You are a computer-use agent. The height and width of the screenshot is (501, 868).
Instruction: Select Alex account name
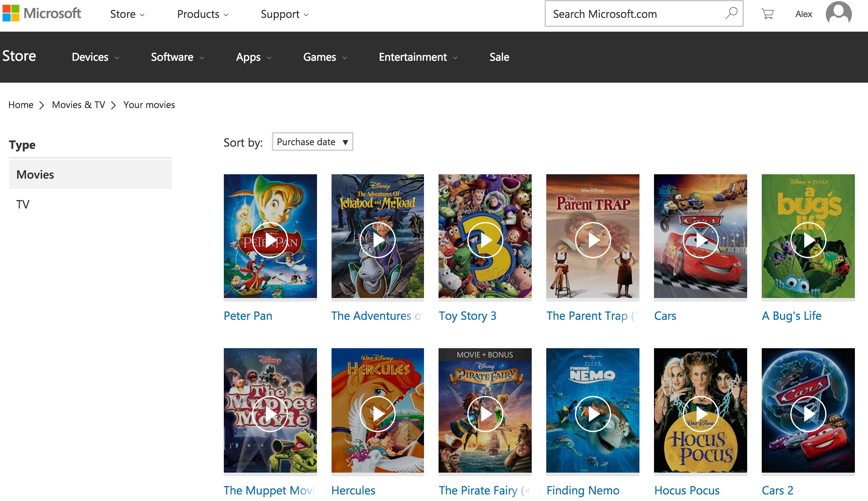pyautogui.click(x=803, y=14)
